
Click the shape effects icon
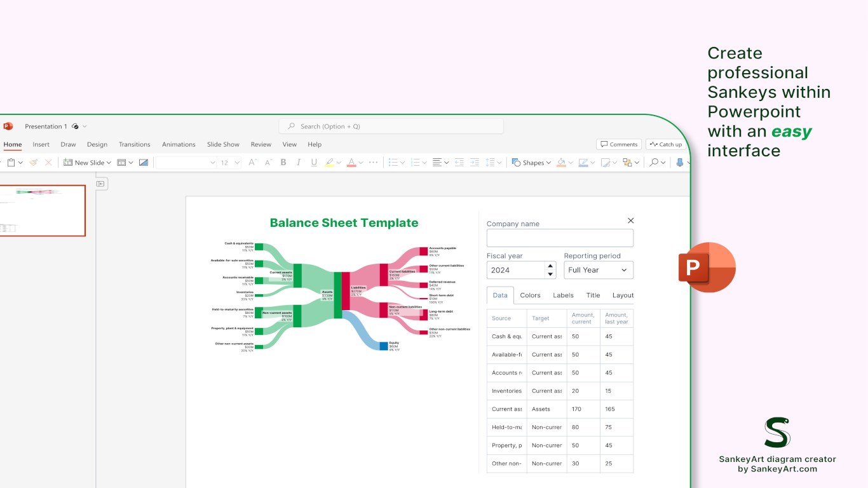click(x=606, y=163)
